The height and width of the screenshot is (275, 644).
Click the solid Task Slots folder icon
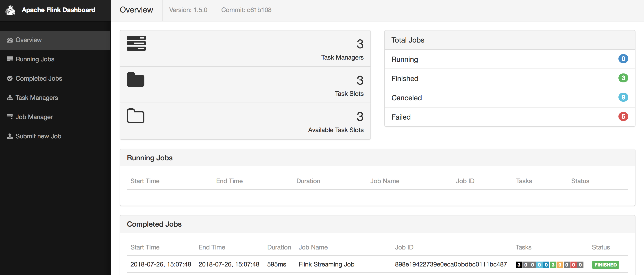(x=135, y=79)
